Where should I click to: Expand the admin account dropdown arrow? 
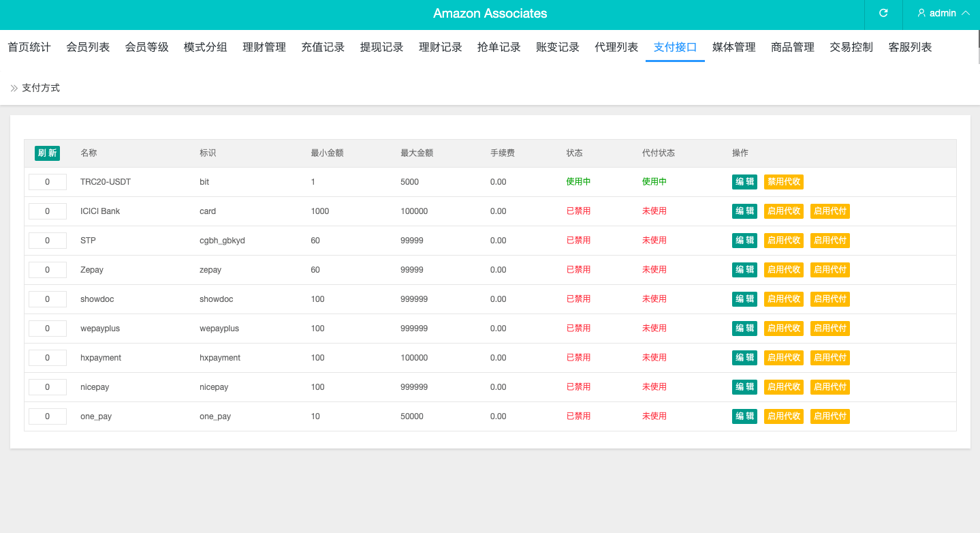965,14
